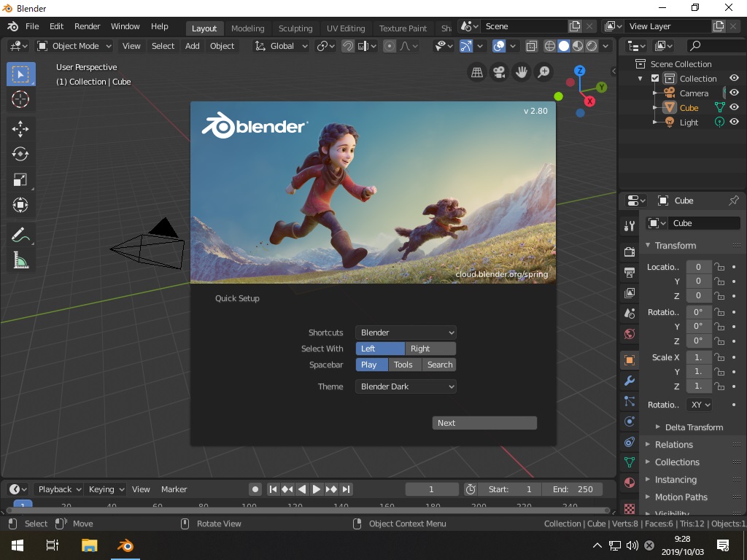Open the World properties tab

tap(630, 334)
